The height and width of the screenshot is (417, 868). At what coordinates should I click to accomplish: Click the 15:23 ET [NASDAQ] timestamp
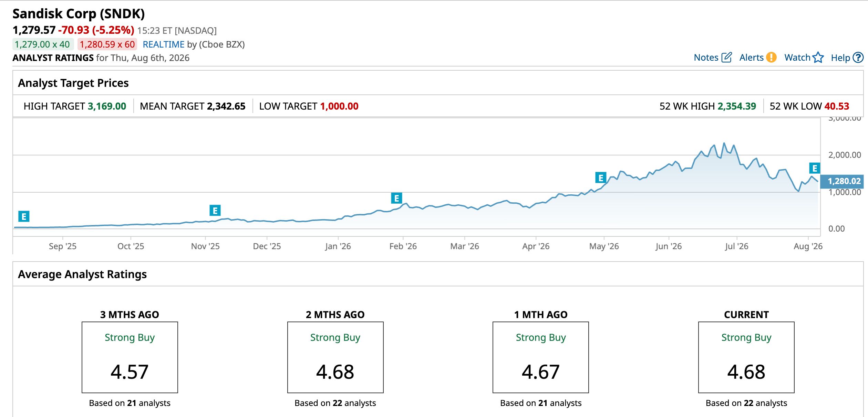[177, 31]
